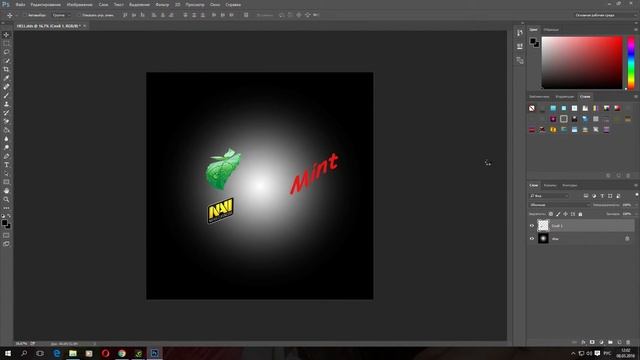Select the Horizontal Type tool

(x=6, y=164)
